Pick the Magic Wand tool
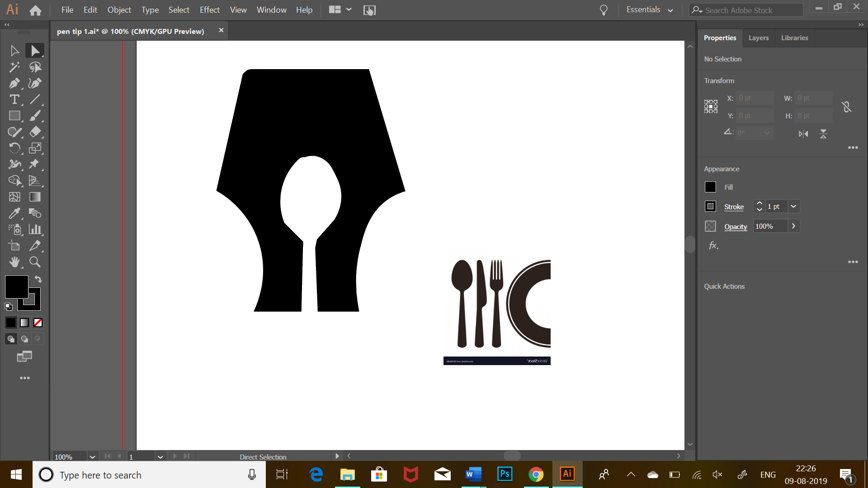 pyautogui.click(x=14, y=67)
